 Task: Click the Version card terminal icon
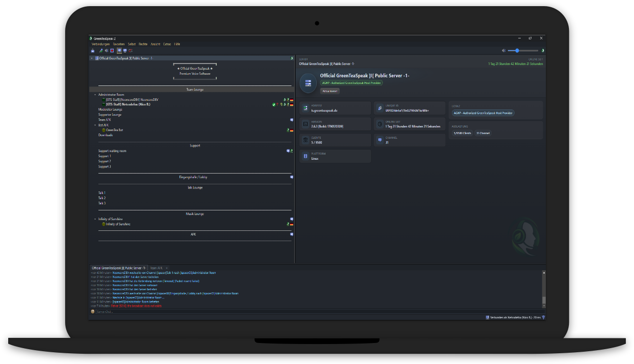(x=305, y=124)
